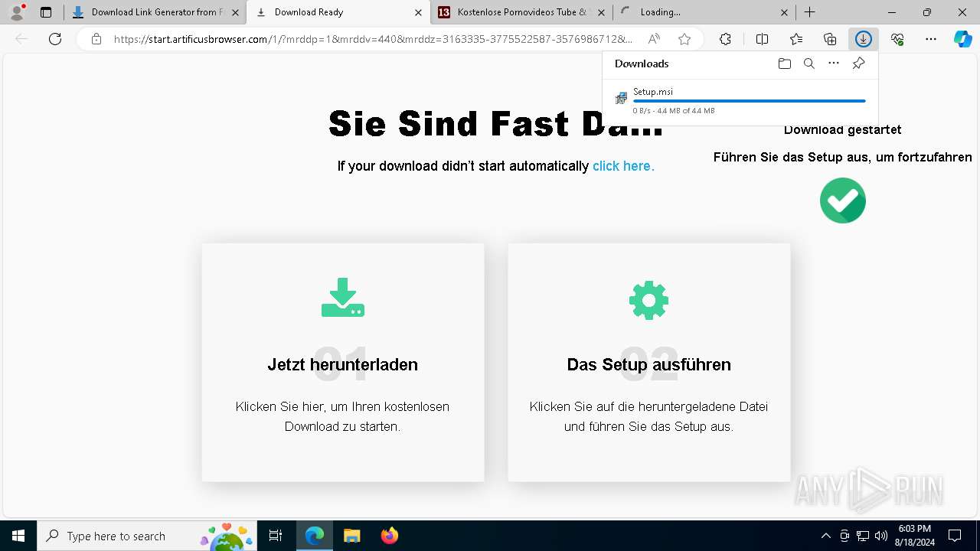The image size is (980, 551).
Task: Open the Collections icon
Action: point(830,39)
